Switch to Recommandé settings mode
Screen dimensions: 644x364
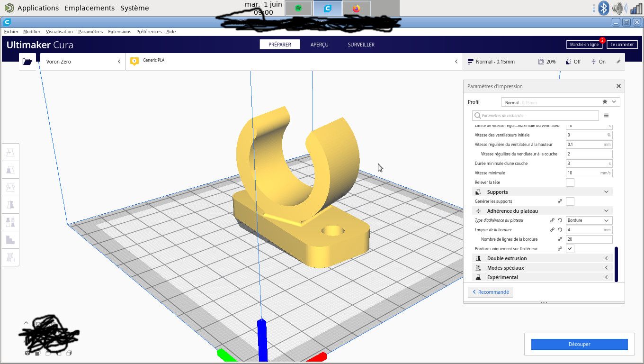pos(491,292)
